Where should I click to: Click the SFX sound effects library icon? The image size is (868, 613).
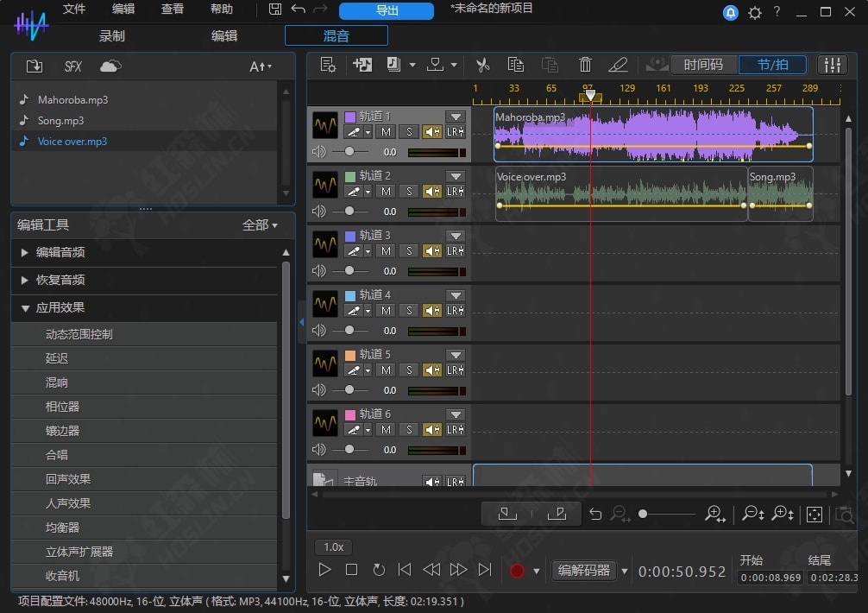tap(73, 66)
